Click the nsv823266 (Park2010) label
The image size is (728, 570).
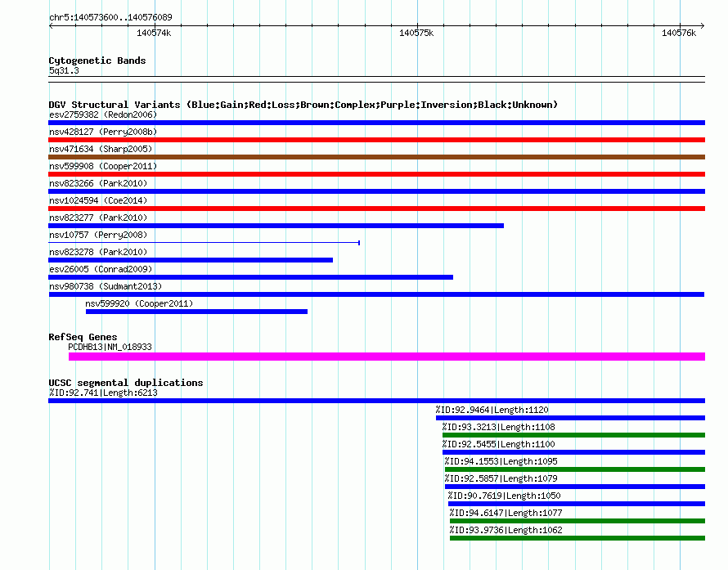(x=98, y=183)
